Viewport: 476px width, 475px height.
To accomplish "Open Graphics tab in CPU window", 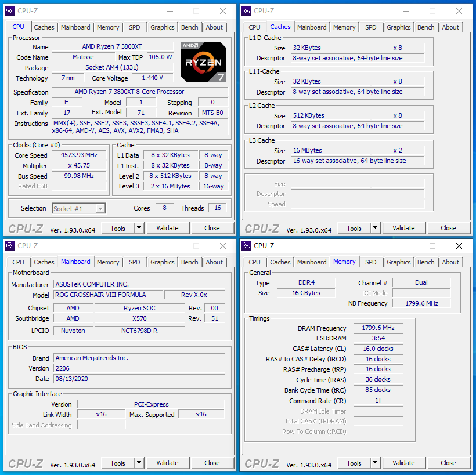I will click(x=163, y=27).
